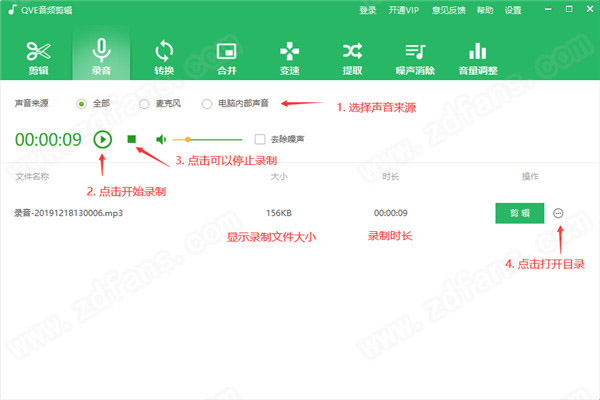The height and width of the screenshot is (400, 600).
Task: Click 登录 in the title bar
Action: [x=367, y=10]
